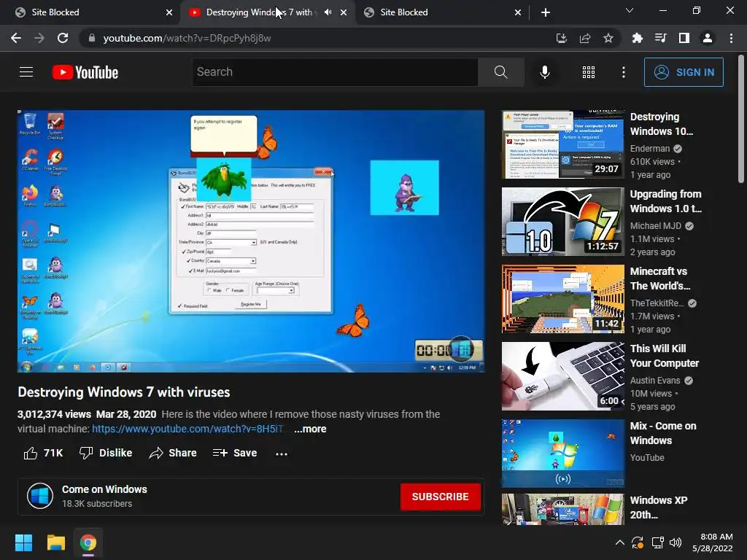Viewport: 747px width, 560px height.
Task: Click the Dislike button
Action: click(x=106, y=453)
